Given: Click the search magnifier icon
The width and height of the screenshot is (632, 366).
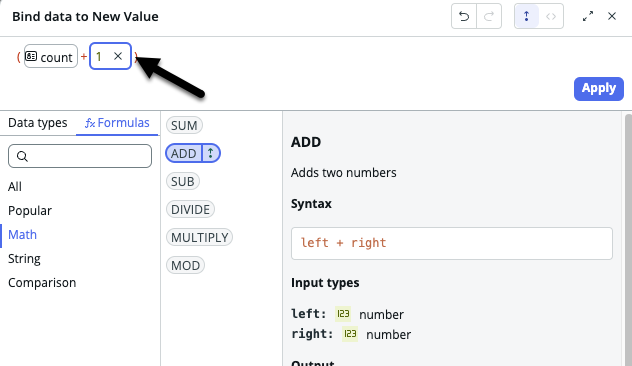Looking at the screenshot, I should click(23, 156).
